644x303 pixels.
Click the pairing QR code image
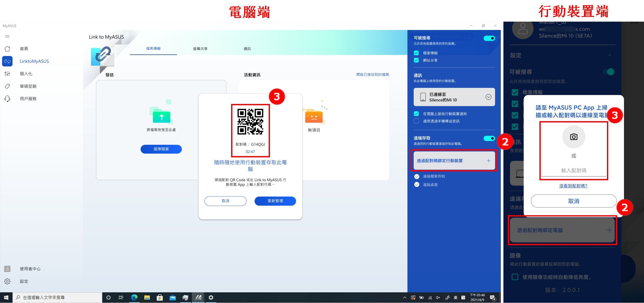pyautogui.click(x=250, y=121)
